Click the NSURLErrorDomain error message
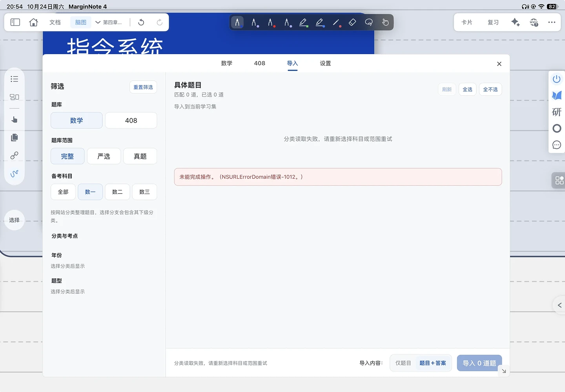Image resolution: width=565 pixels, height=392 pixels. pyautogui.click(x=338, y=177)
